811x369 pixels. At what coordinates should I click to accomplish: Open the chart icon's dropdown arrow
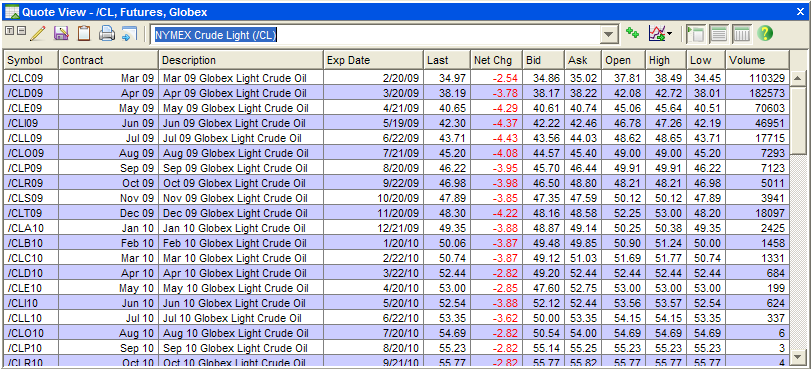point(670,34)
